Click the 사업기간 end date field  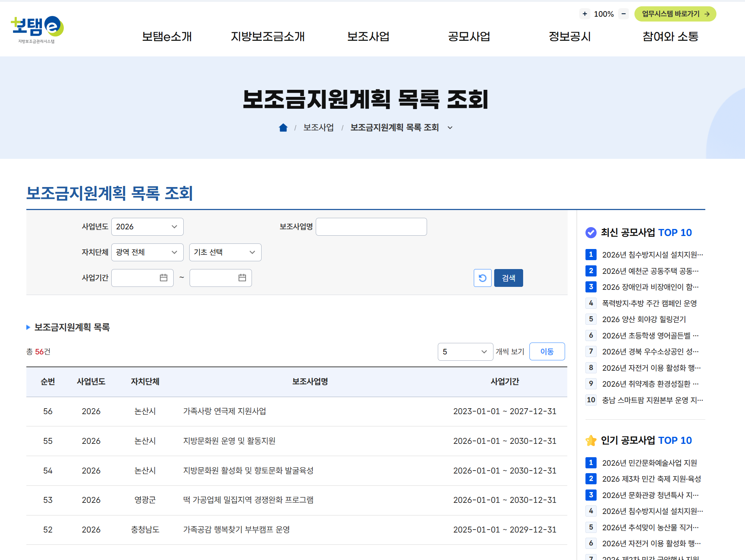tap(221, 278)
